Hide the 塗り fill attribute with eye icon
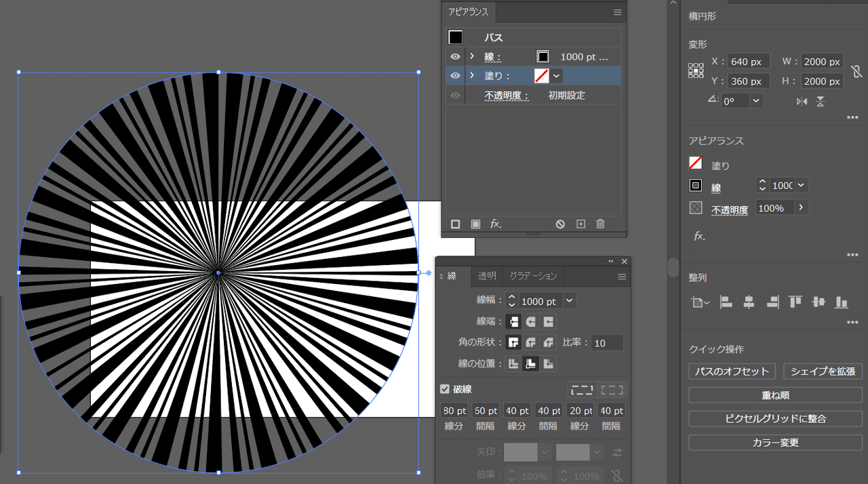Image resolution: width=868 pixels, height=484 pixels. tap(456, 75)
